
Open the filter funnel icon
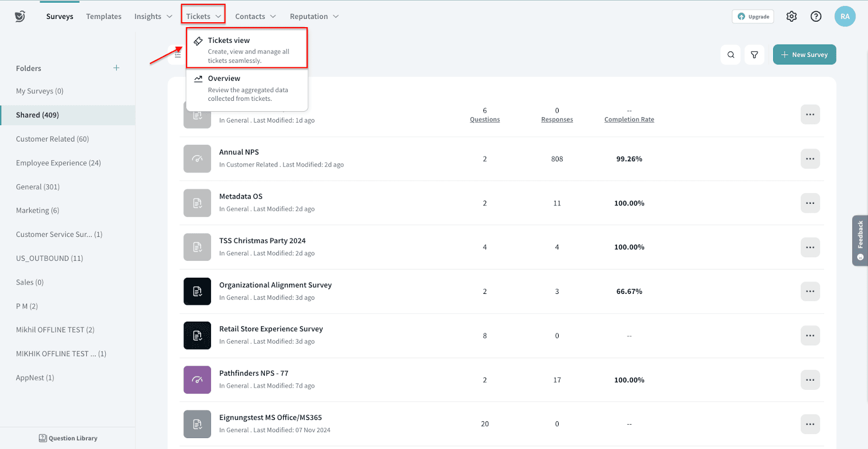point(754,55)
